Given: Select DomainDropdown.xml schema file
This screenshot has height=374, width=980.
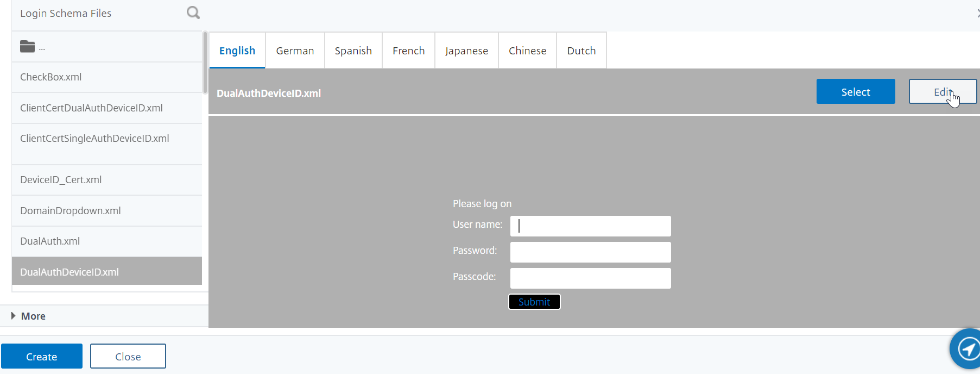Looking at the screenshot, I should [x=107, y=210].
